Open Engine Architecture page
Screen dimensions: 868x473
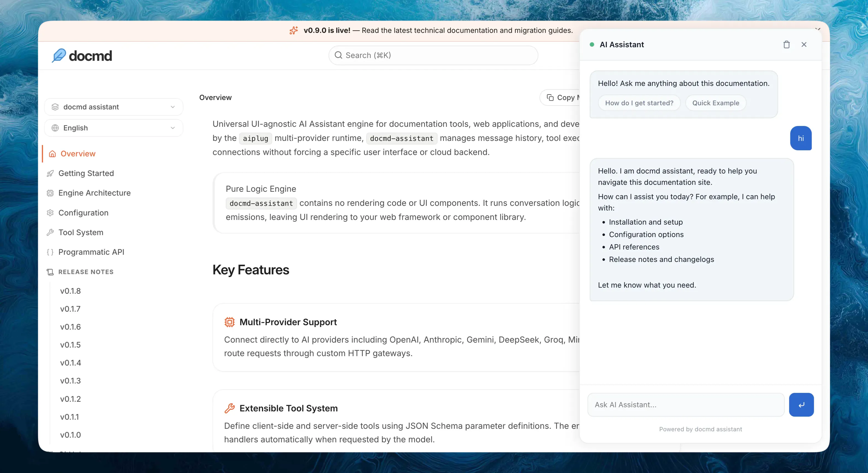coord(94,193)
